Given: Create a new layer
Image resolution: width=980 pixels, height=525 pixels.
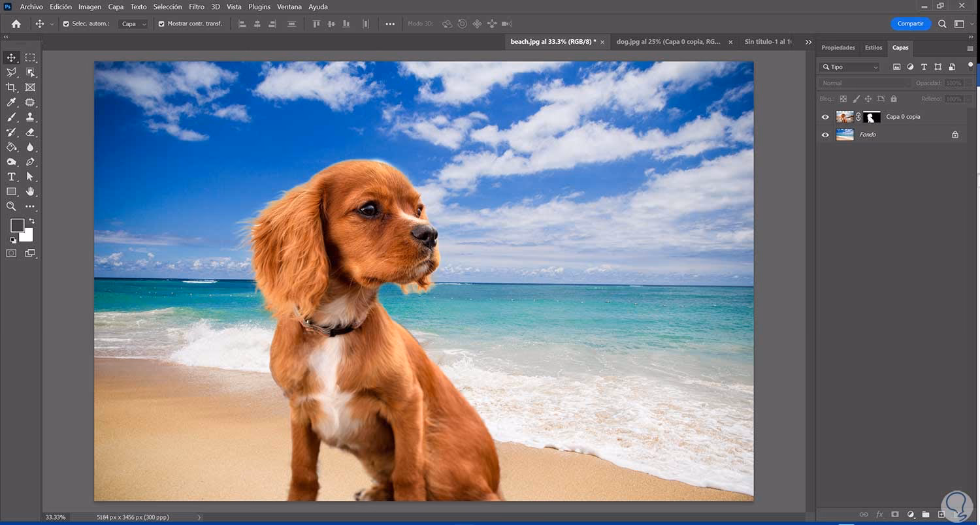Looking at the screenshot, I should (940, 515).
